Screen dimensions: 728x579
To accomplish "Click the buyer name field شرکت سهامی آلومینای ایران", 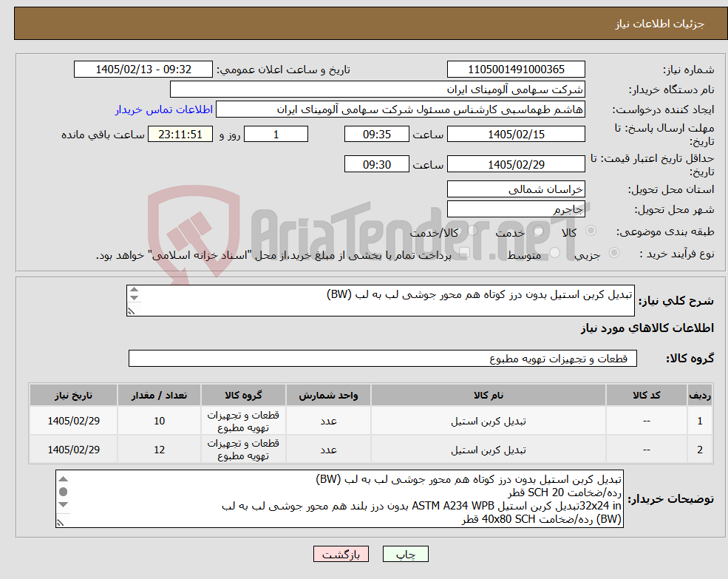I will tap(377, 89).
